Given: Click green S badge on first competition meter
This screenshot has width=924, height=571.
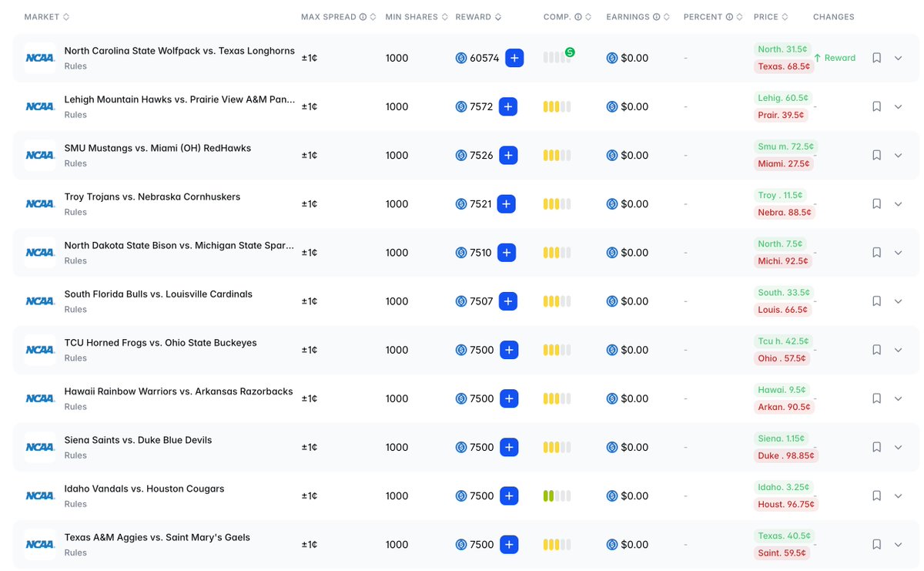Looking at the screenshot, I should (570, 52).
